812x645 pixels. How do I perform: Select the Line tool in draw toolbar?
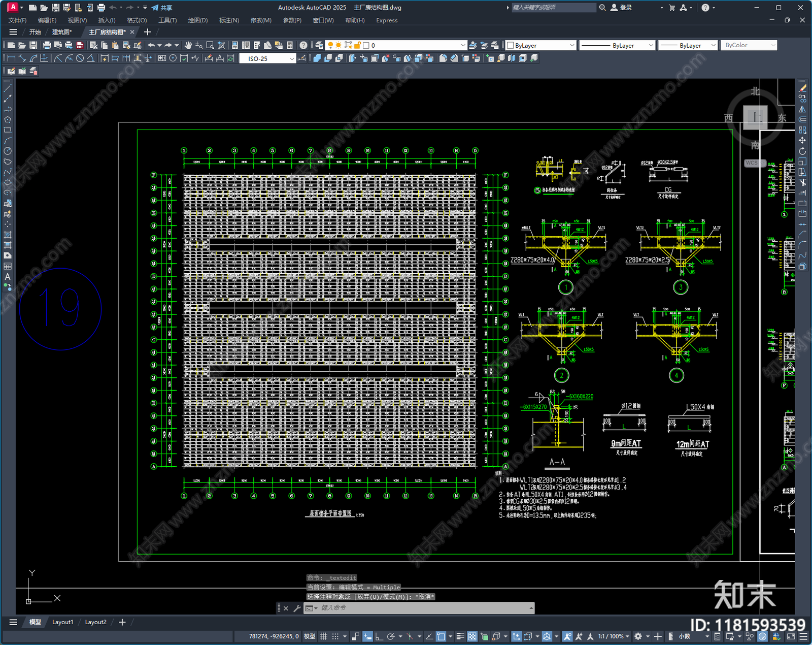click(x=7, y=88)
